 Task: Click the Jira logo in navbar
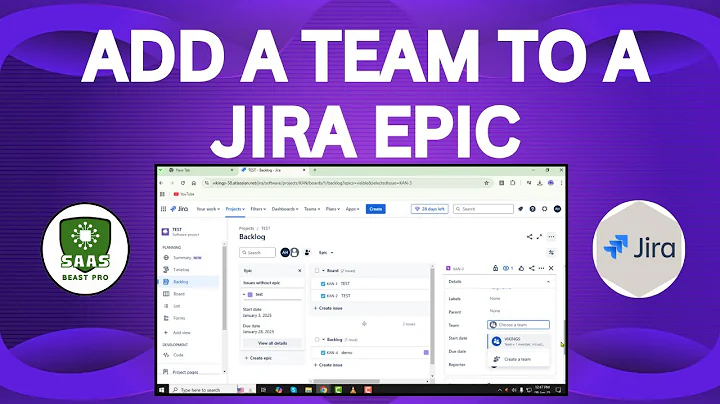[179, 209]
